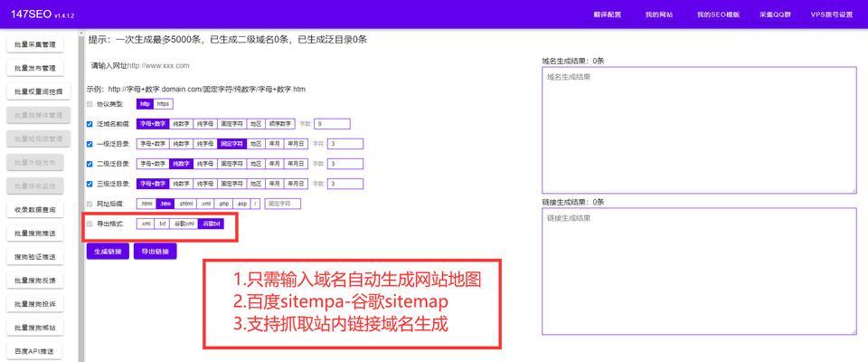Select 年月日 for 一级泛目录
Screen dimensions: 868x362
click(x=295, y=144)
